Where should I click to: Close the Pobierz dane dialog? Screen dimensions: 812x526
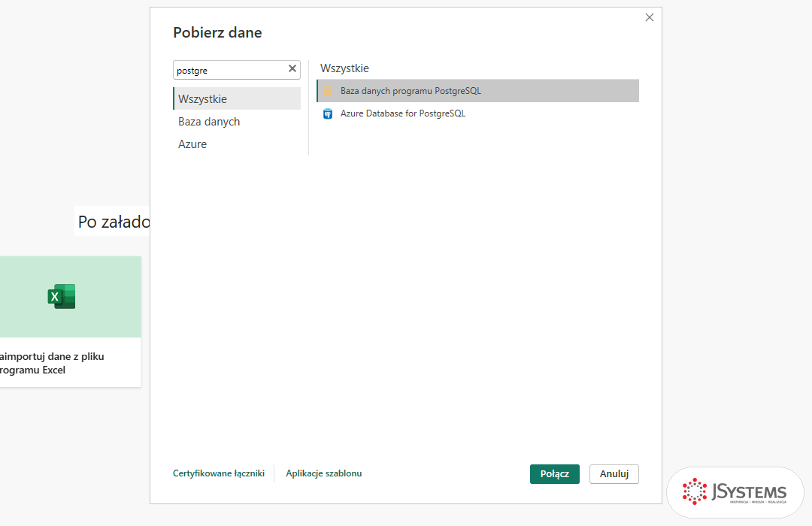650,17
